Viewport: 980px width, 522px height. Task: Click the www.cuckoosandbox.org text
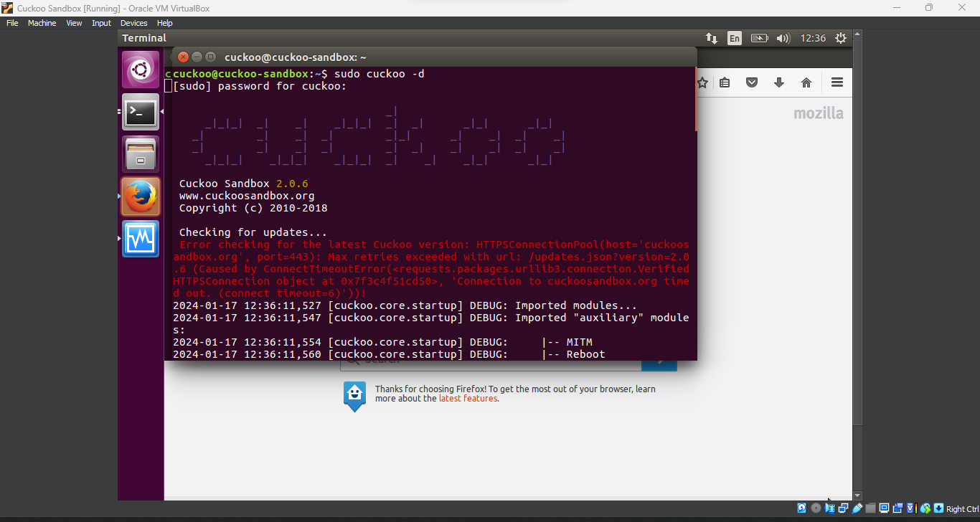coord(247,196)
